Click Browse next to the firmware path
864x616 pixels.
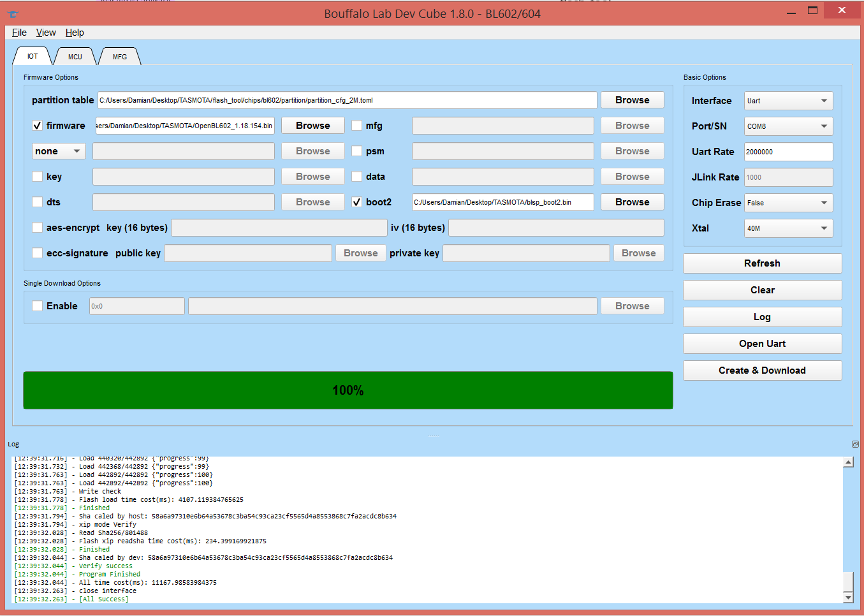click(313, 126)
